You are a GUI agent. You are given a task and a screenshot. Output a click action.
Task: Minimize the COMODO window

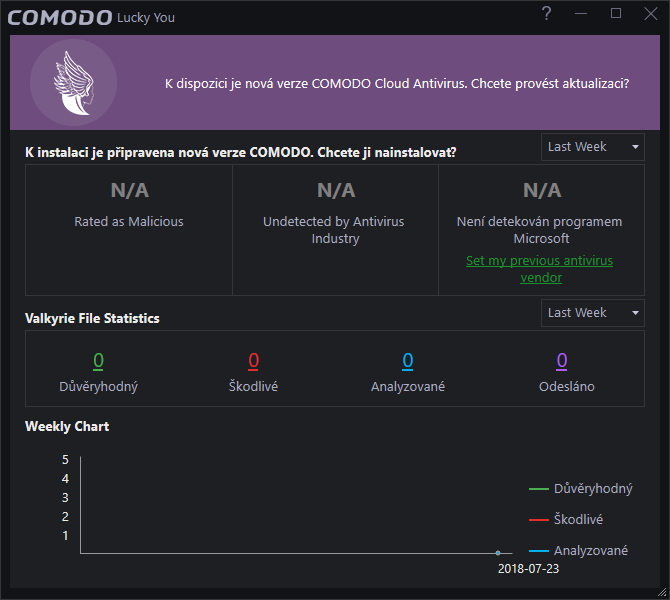point(581,14)
